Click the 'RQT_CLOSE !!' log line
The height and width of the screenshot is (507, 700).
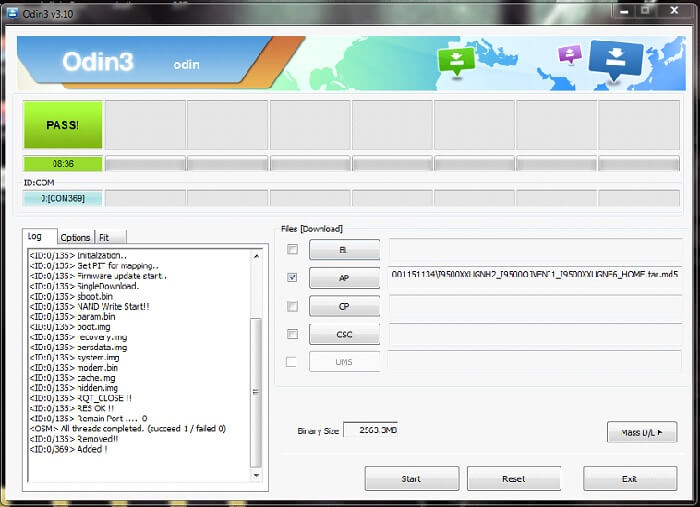81,398
